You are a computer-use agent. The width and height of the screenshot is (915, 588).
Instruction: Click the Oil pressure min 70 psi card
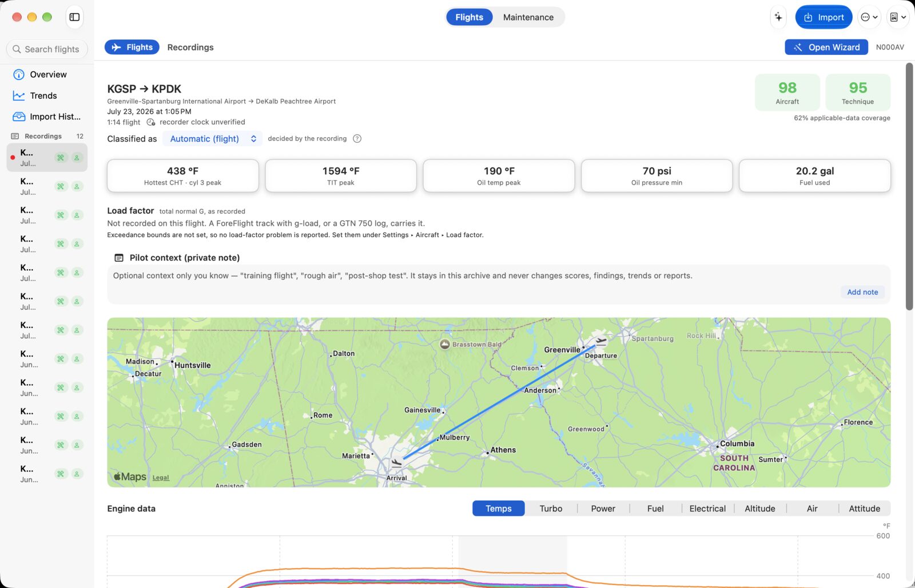click(x=657, y=175)
